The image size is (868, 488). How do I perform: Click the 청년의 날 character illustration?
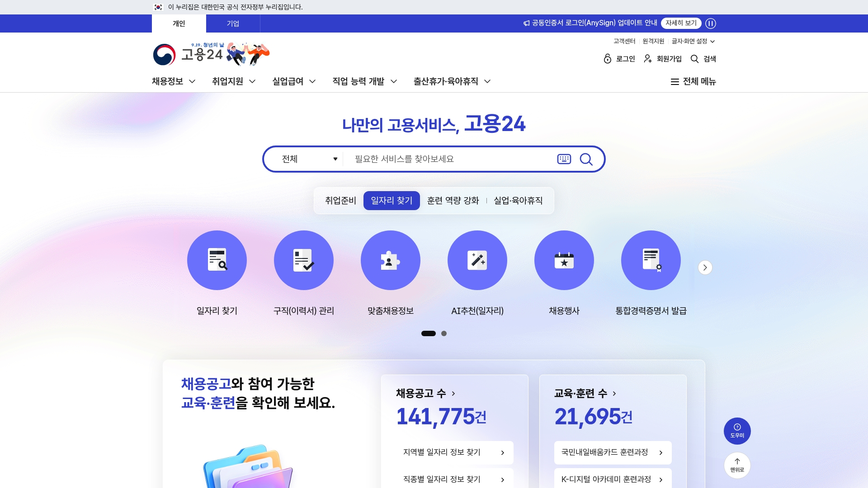tap(248, 54)
